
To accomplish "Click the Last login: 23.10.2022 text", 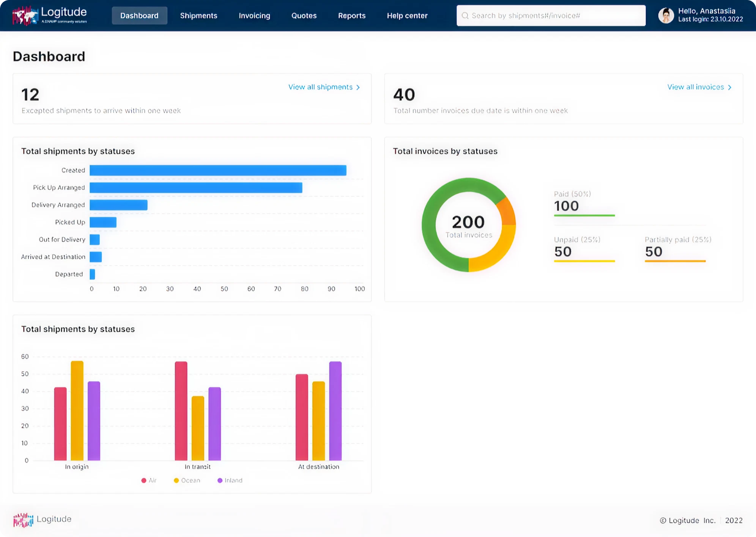I will tap(710, 19).
